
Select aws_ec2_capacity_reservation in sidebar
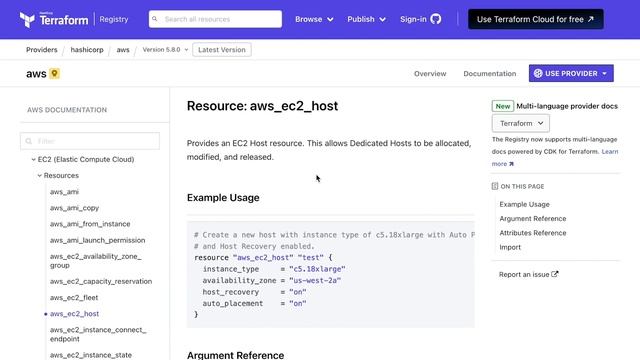[x=101, y=281]
